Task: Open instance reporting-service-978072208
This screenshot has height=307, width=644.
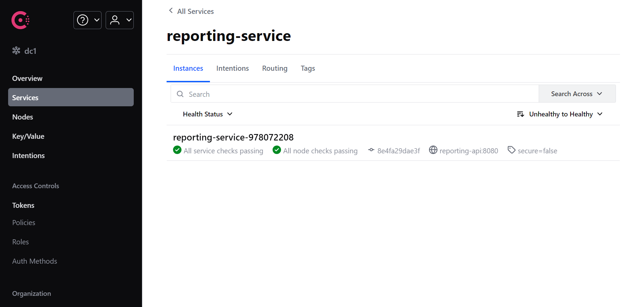Action: click(x=233, y=137)
